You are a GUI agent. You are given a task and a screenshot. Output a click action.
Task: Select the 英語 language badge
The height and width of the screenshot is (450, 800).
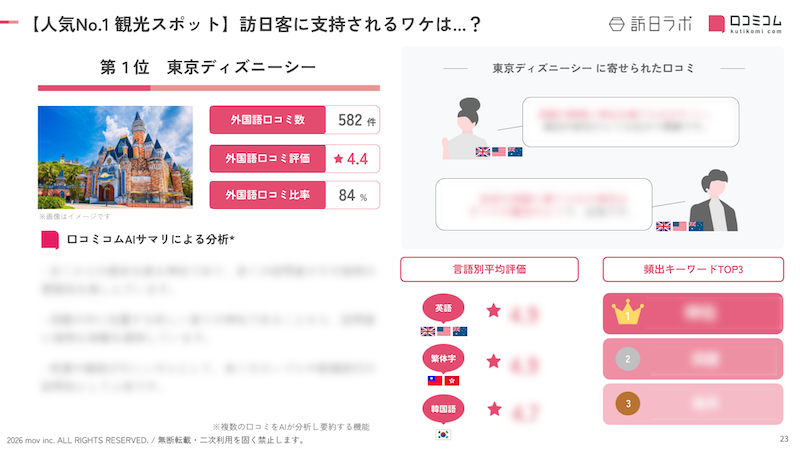[443, 308]
